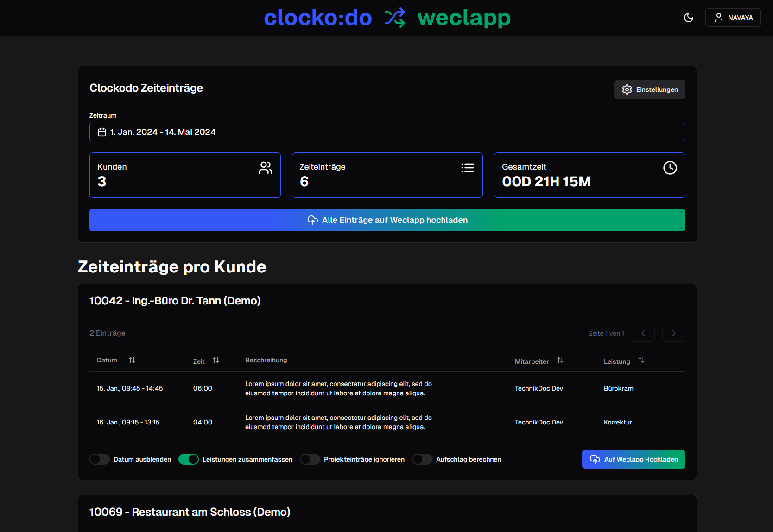Select the 15. Jan., 08:45 - 14:45 entry
This screenshot has width=773, height=532.
[130, 388]
